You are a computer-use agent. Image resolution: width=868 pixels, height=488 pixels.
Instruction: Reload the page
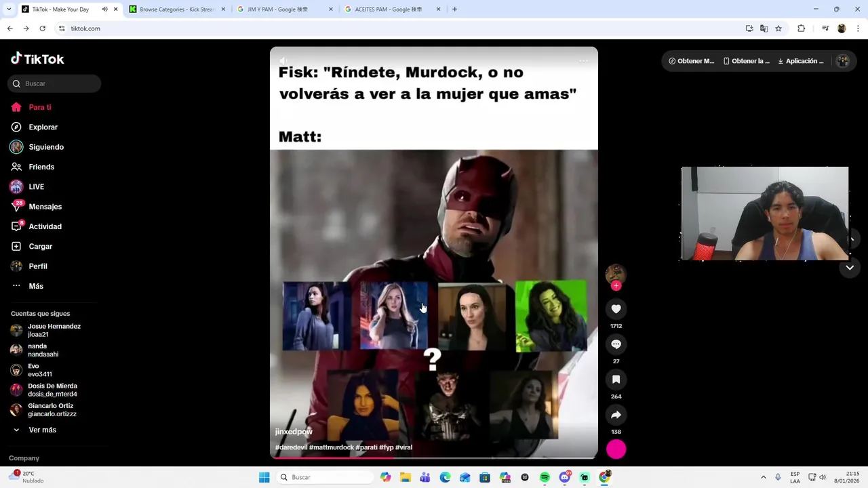pos(42,28)
